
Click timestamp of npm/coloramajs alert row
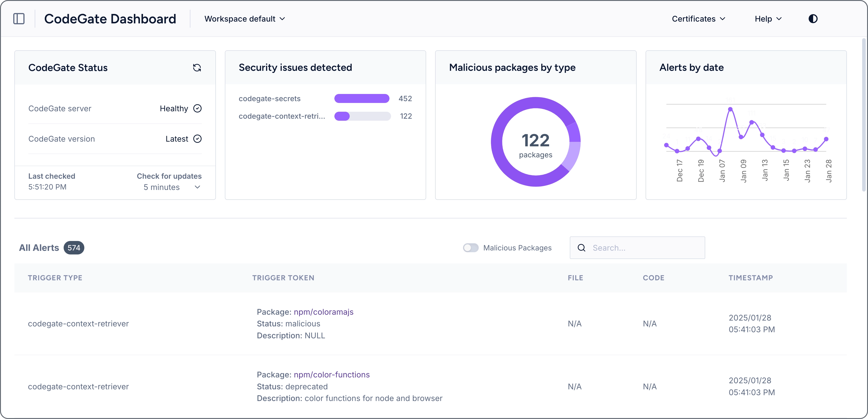click(x=752, y=324)
